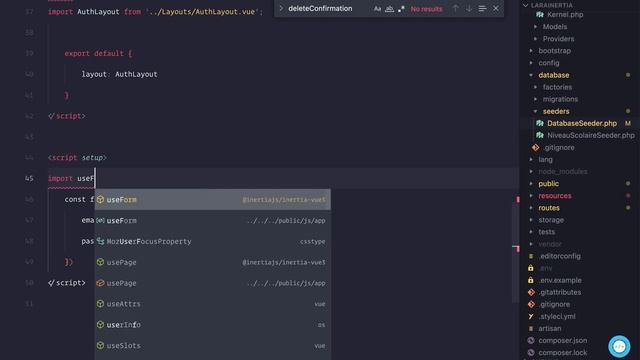Choose MozUserFocusProperty suggestion
The height and width of the screenshot is (360, 640).
click(x=213, y=241)
